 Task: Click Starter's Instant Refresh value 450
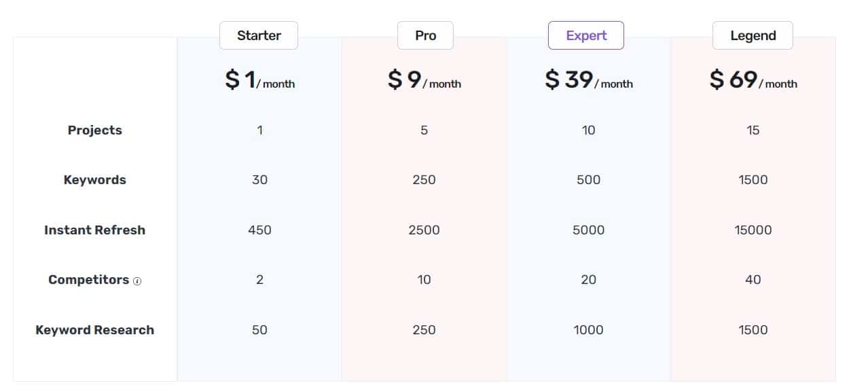[x=259, y=230]
